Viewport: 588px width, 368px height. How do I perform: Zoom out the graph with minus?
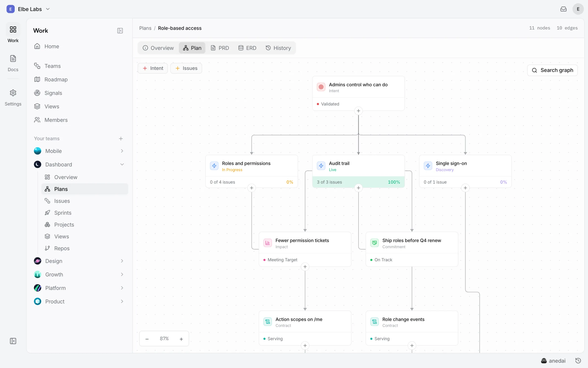click(147, 339)
